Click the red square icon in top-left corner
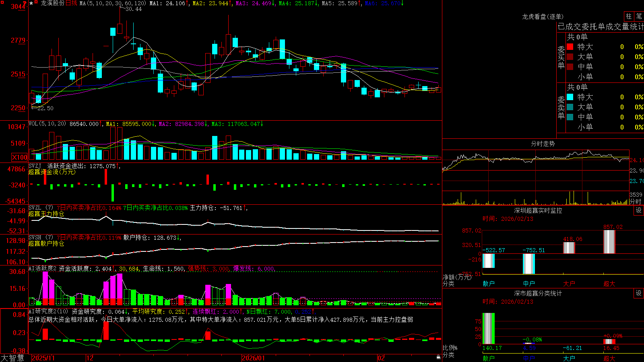This screenshot has width=644, height=362. [x=2, y=2]
